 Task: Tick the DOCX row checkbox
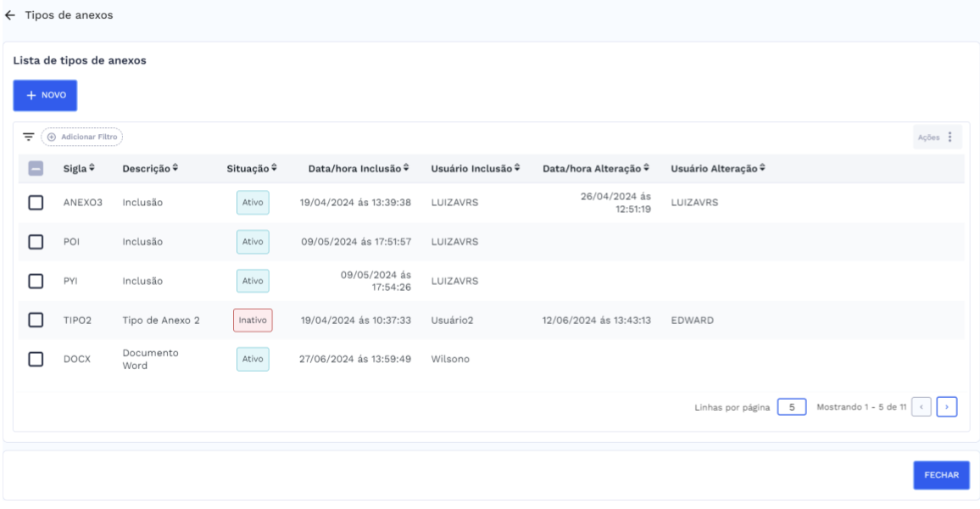click(x=36, y=359)
